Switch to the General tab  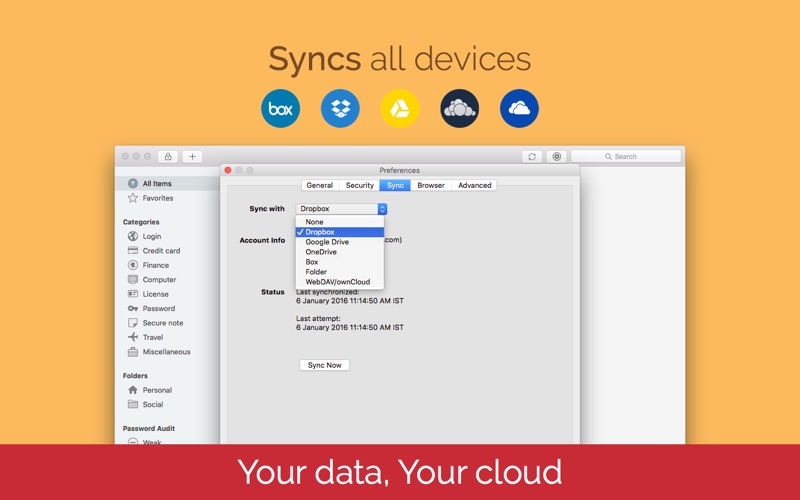320,185
